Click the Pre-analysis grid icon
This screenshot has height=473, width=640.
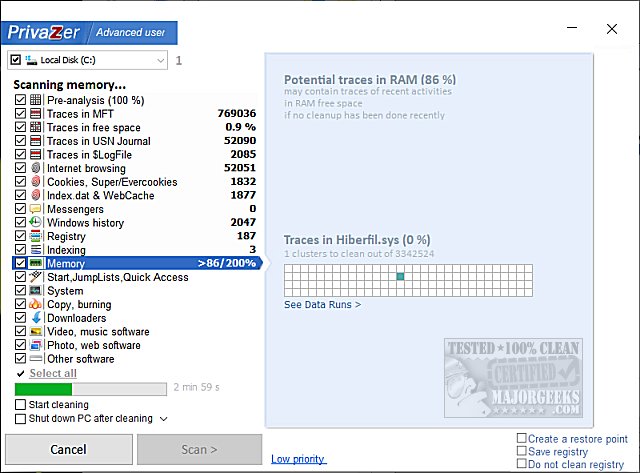(36, 100)
